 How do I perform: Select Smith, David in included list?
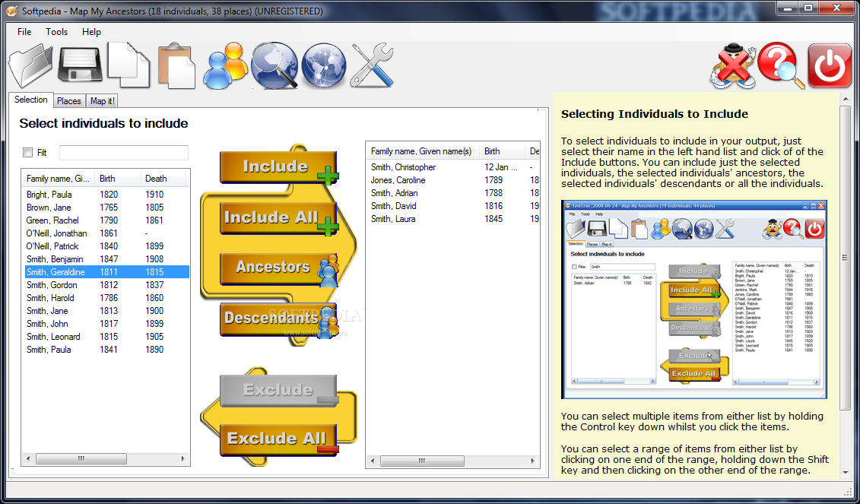coord(453,206)
